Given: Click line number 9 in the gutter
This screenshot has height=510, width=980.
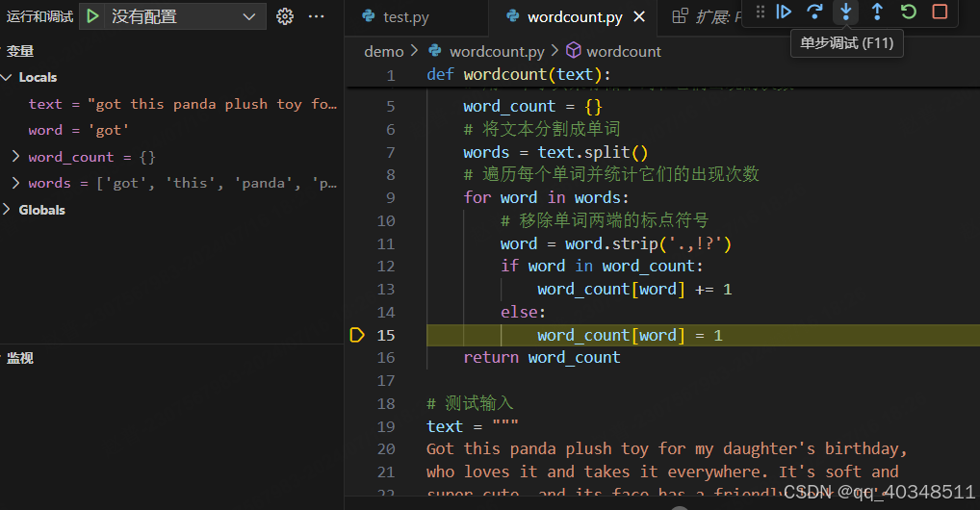Looking at the screenshot, I should [x=390, y=197].
